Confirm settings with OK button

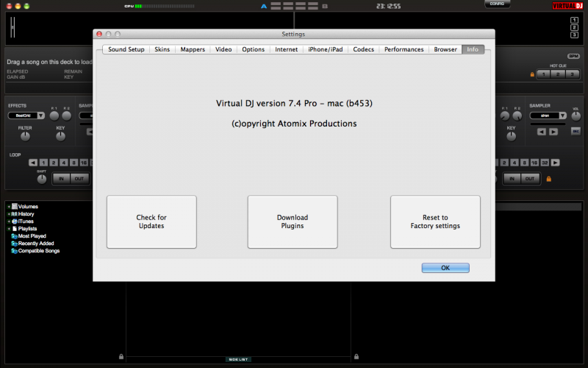[x=445, y=268]
